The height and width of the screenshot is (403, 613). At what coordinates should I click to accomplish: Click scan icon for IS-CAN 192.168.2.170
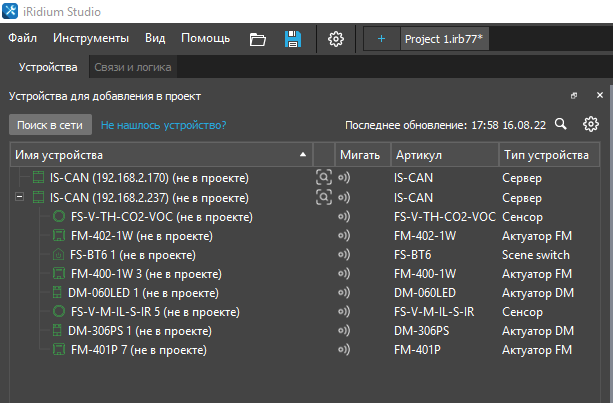[323, 179]
